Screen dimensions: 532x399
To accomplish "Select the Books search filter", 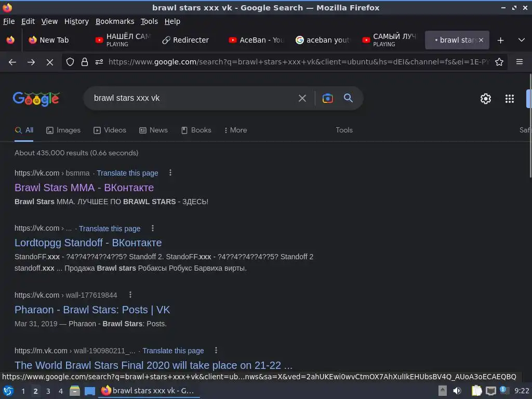I will coord(196,130).
